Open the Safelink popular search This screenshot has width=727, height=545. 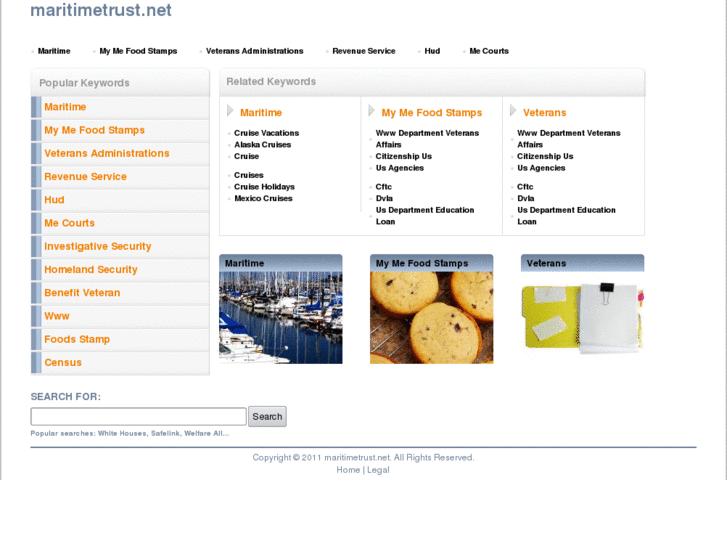click(x=166, y=433)
